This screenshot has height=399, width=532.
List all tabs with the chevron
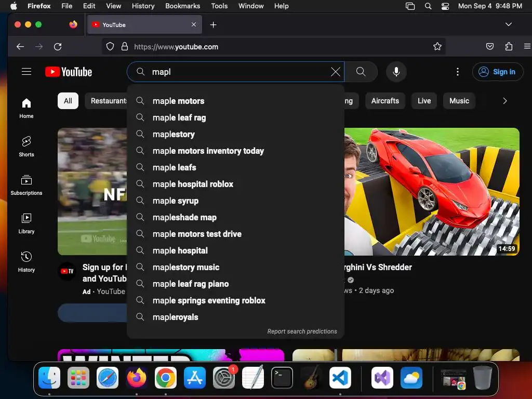click(508, 24)
